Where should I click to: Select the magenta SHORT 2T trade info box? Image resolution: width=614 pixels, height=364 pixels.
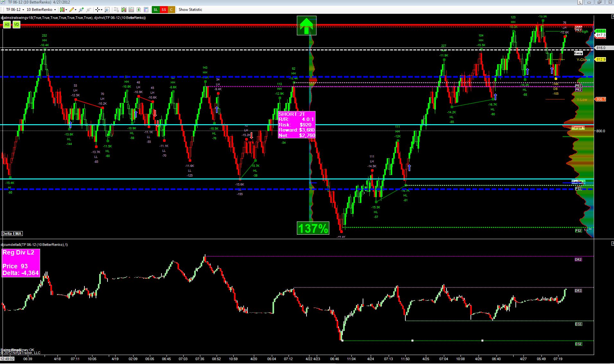297,125
